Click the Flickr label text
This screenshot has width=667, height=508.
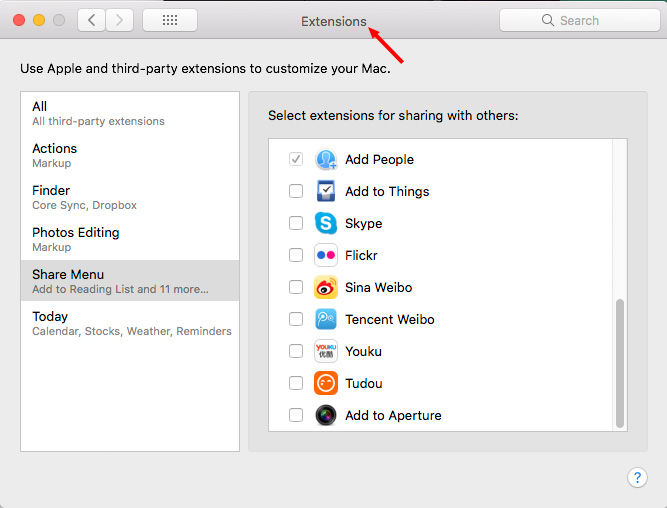pos(361,255)
